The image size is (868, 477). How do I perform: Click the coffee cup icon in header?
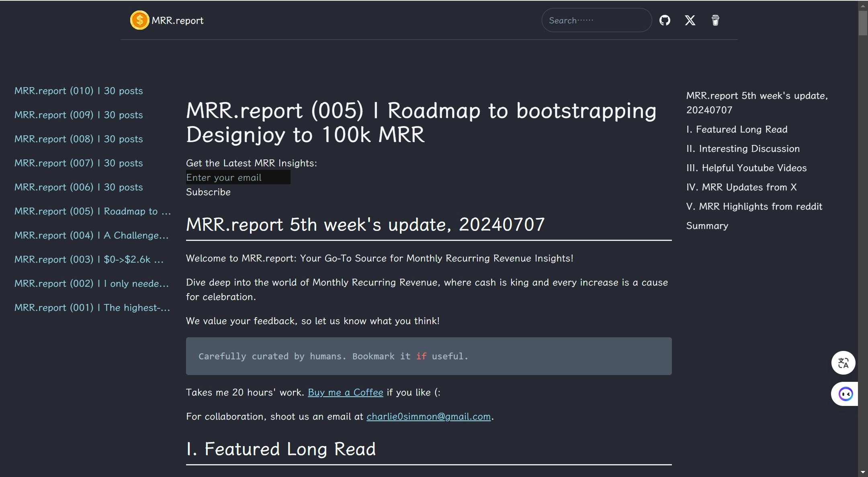point(715,20)
